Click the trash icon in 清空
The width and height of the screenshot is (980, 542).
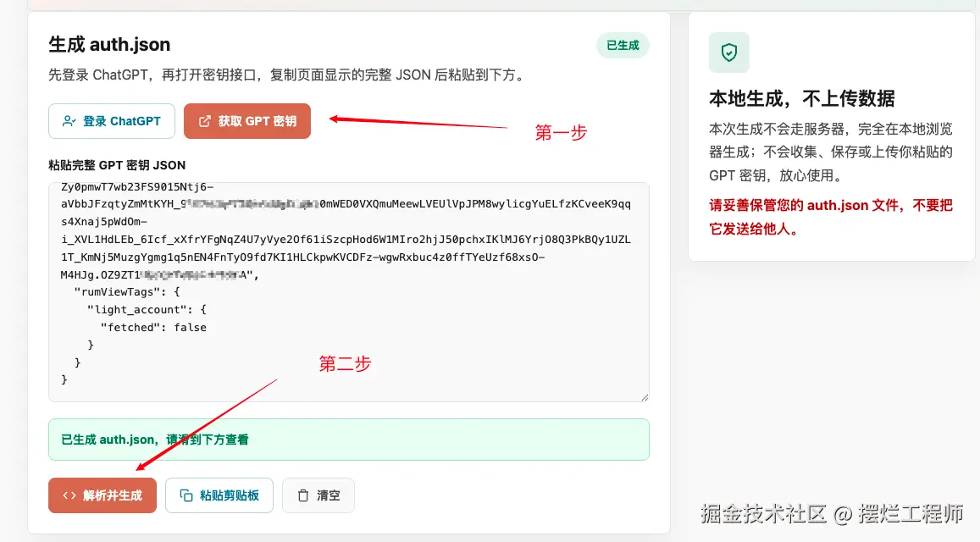(x=303, y=495)
